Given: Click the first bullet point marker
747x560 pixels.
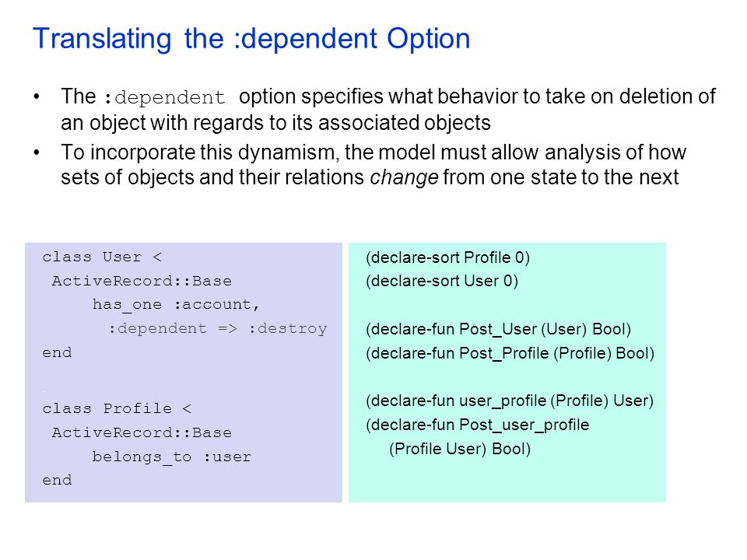Looking at the screenshot, I should (x=37, y=96).
